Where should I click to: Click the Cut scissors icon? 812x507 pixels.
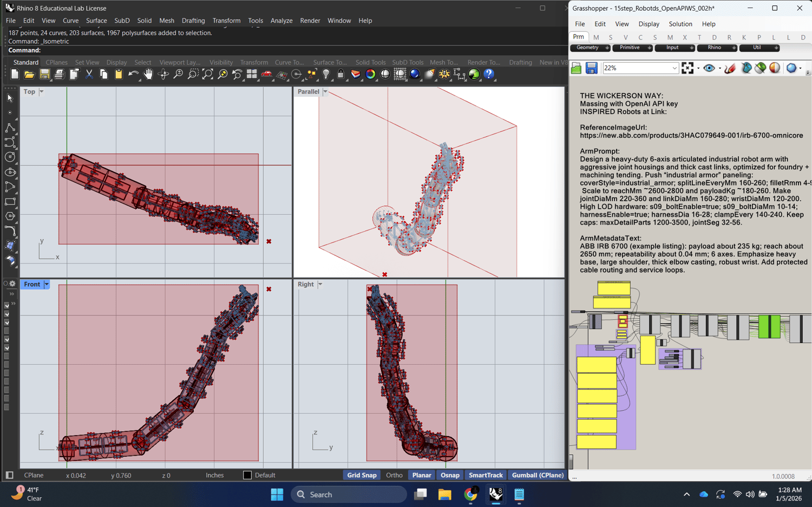(89, 75)
